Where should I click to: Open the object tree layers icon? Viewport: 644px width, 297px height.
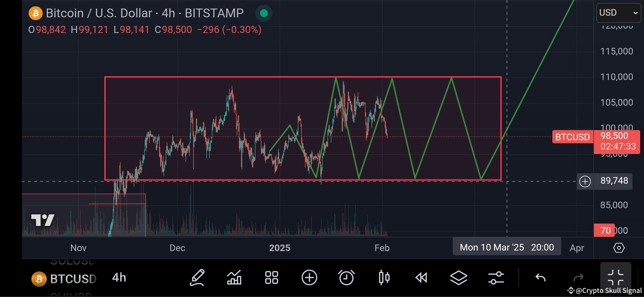[x=459, y=278]
